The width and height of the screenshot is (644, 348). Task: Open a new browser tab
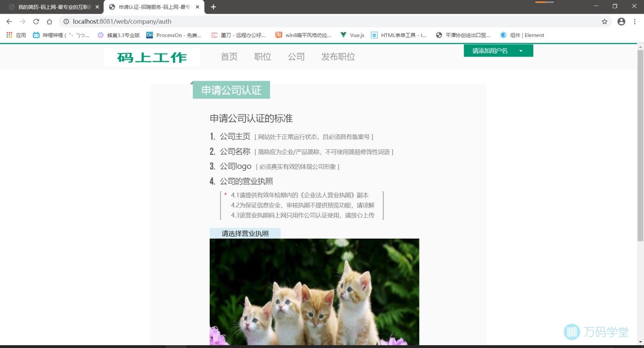pos(213,7)
